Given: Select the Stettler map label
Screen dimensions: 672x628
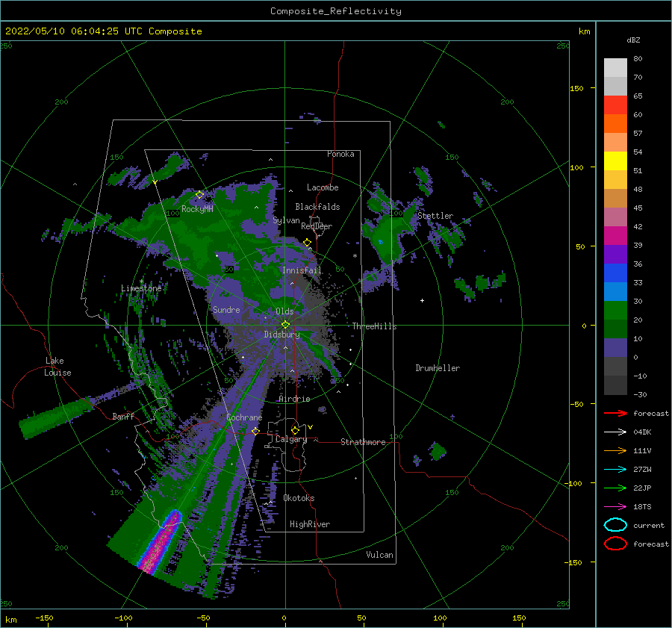Looking at the screenshot, I should click(435, 216).
